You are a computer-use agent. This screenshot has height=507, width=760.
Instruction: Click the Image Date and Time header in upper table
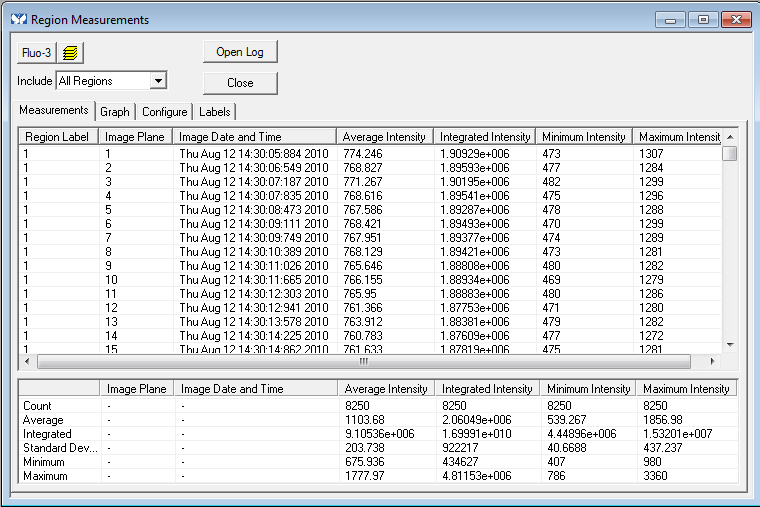(230, 137)
